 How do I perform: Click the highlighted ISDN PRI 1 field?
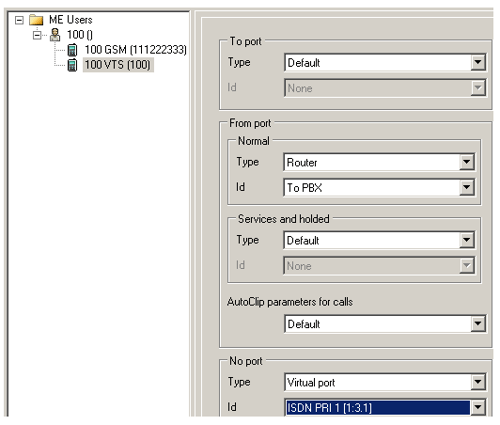click(378, 407)
